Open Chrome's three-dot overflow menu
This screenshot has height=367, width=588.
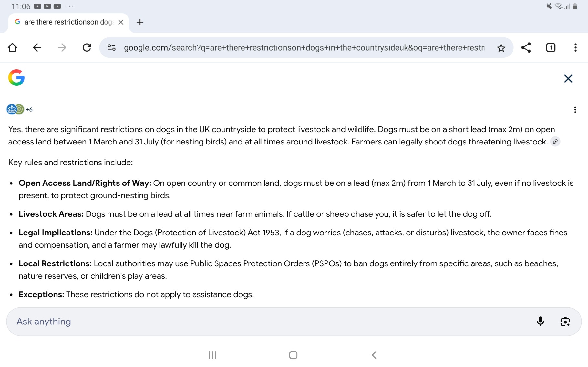point(575,48)
